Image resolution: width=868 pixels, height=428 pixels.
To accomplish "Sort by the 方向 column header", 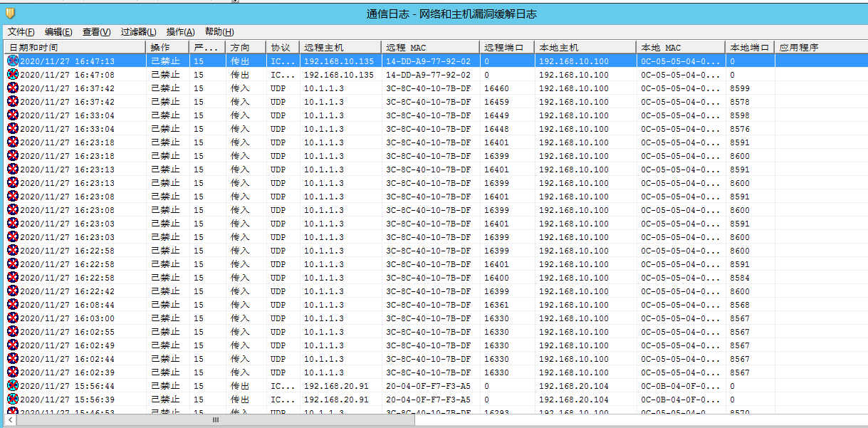I will (x=246, y=48).
